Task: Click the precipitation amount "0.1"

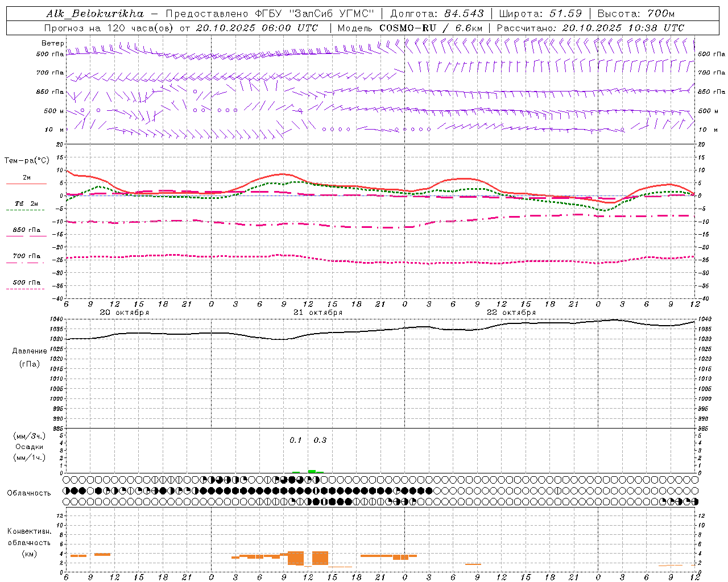Action: point(296,440)
